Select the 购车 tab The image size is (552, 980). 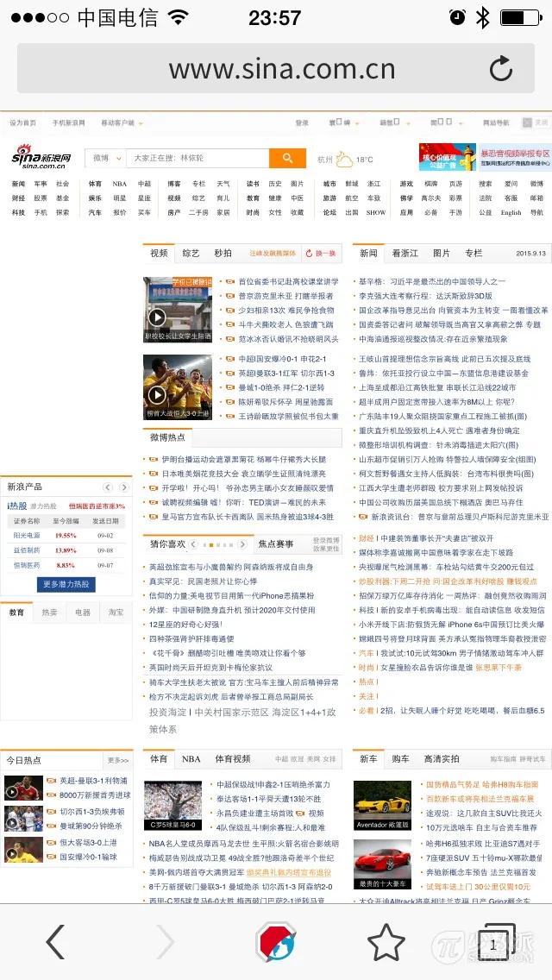click(x=401, y=759)
